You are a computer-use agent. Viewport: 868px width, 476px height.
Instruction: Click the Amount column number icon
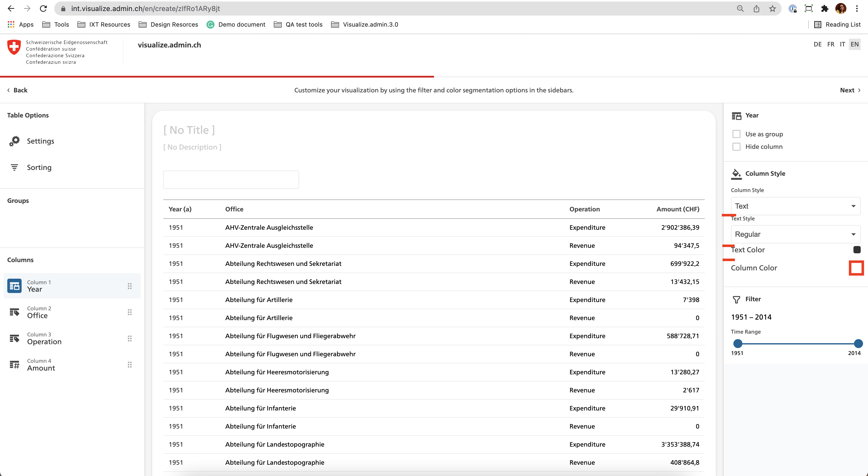(x=15, y=365)
